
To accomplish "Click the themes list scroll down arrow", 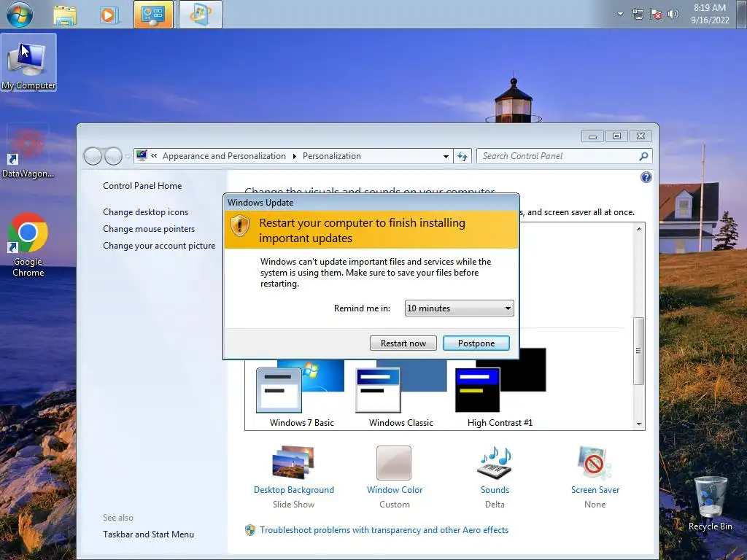I will 639,424.
